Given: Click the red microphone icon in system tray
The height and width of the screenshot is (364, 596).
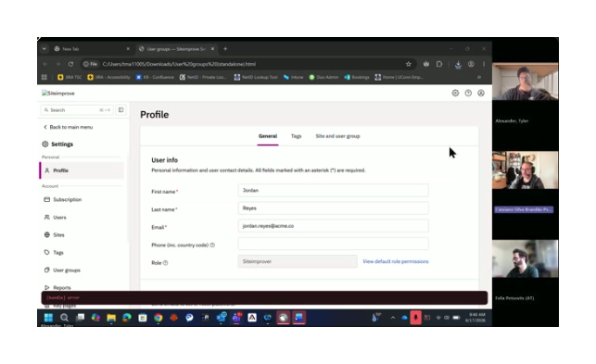Looking at the screenshot, I should pyautogui.click(x=415, y=318).
